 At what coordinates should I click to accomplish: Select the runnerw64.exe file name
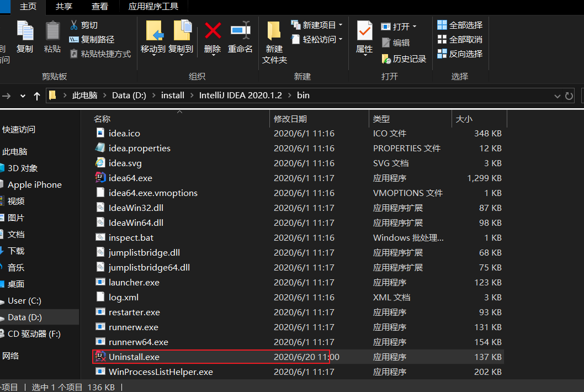pyautogui.click(x=138, y=342)
